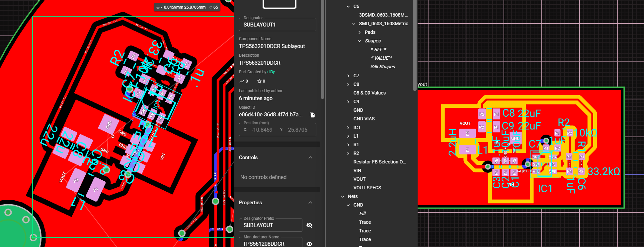Screen dimensions: 644x247
Task: Select 3DSMD_0603_1608M model item
Action: (x=383, y=15)
